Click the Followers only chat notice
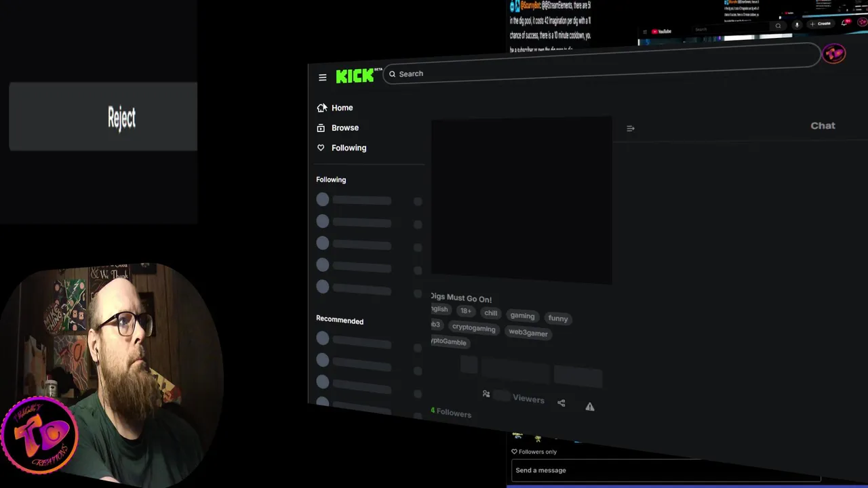The image size is (868, 488). [x=534, y=451]
